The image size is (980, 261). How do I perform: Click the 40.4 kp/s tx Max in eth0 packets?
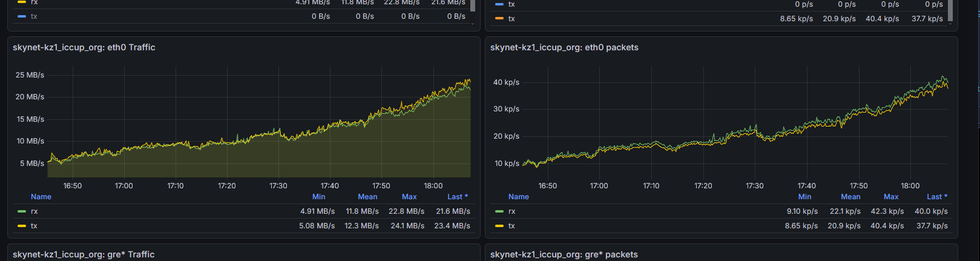point(887,226)
